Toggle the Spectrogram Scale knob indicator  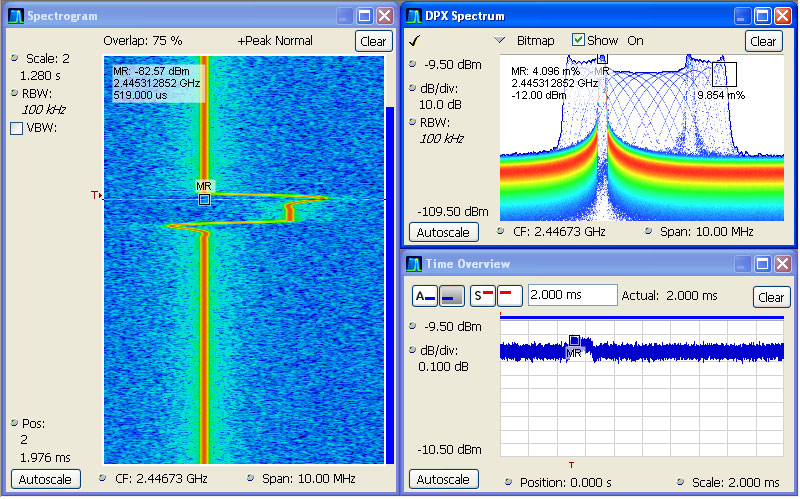click(x=14, y=58)
